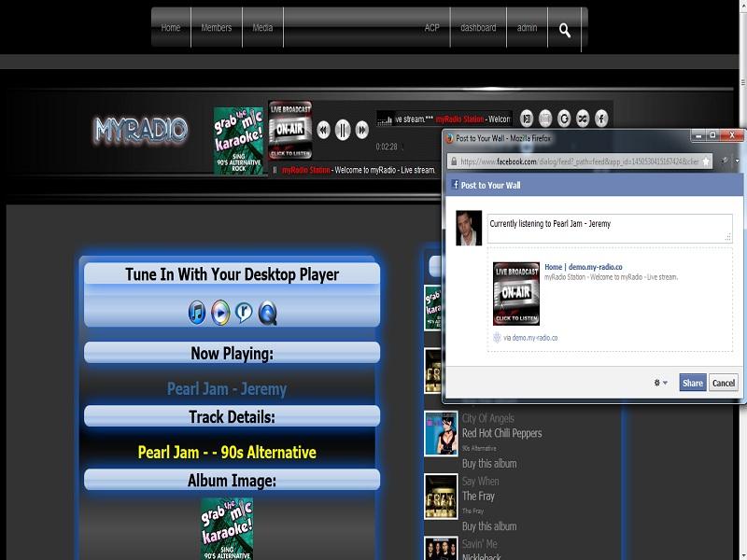
Task: Click Buy this album under Red Hot Chili Peppers
Action: point(489,463)
